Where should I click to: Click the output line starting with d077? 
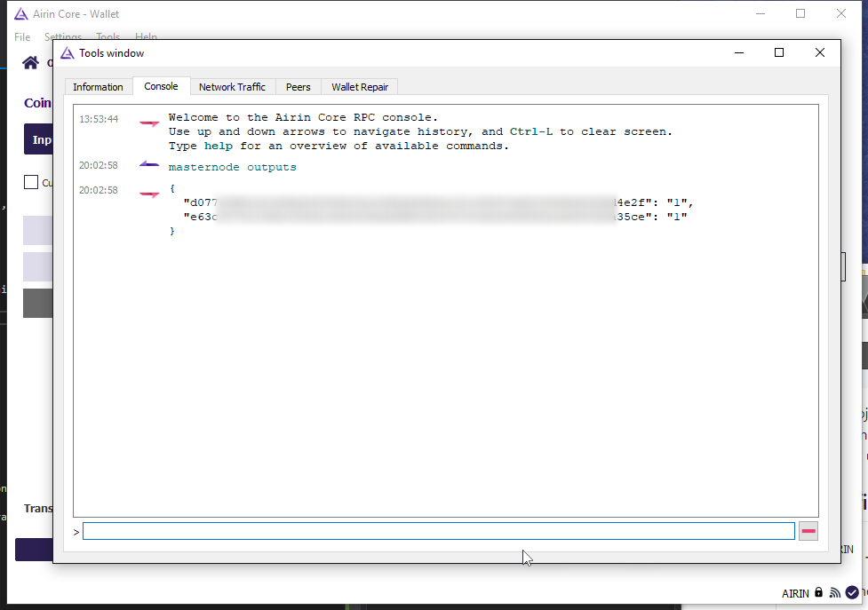pos(438,202)
